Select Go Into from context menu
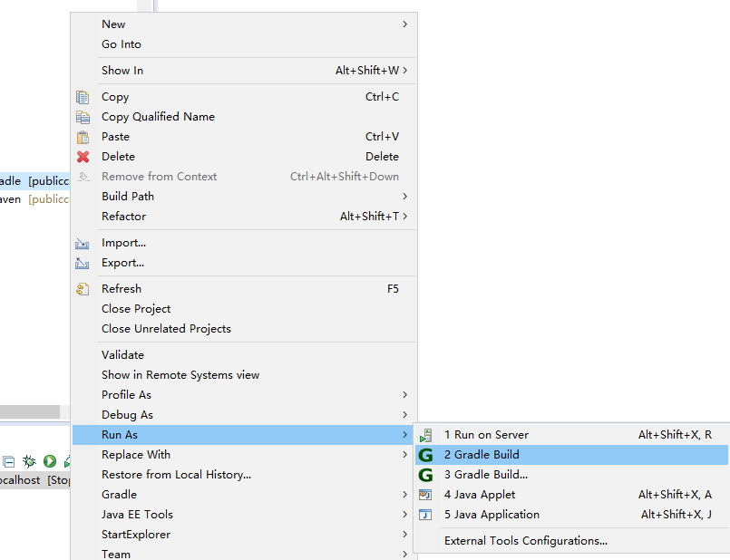 [122, 44]
